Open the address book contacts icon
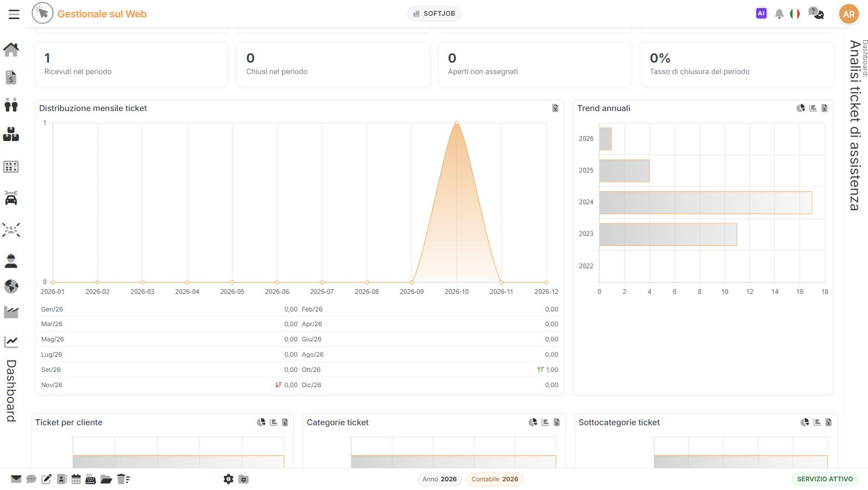The width and height of the screenshot is (868, 490). [62, 479]
